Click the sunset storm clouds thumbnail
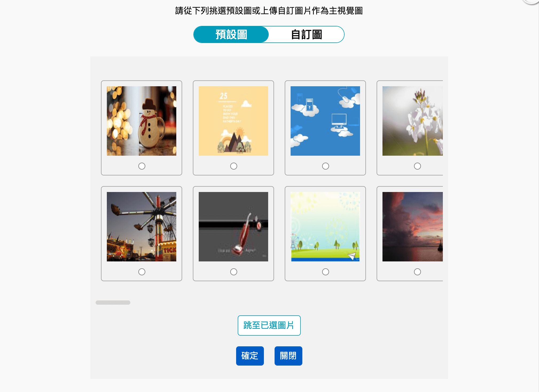Screen dimensions: 539x392 [413, 227]
